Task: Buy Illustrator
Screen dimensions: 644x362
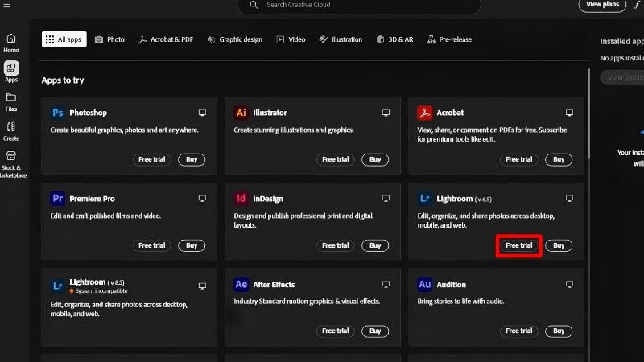Action: [x=375, y=159]
